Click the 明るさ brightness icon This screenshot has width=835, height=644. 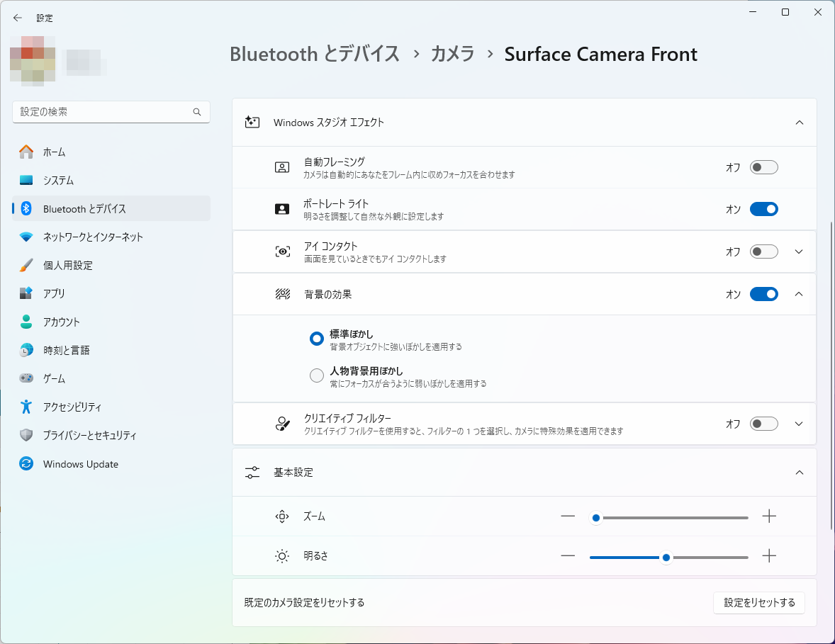pos(281,556)
